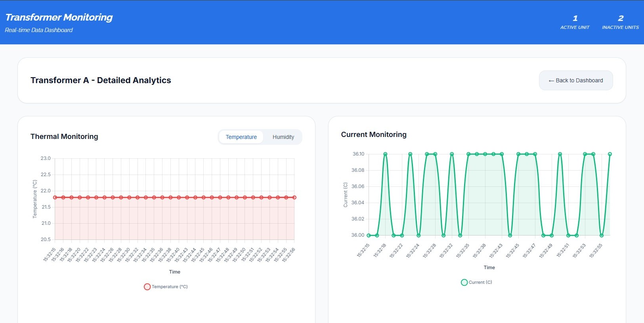Select the Temperature tab
The height and width of the screenshot is (323, 644).
(241, 137)
